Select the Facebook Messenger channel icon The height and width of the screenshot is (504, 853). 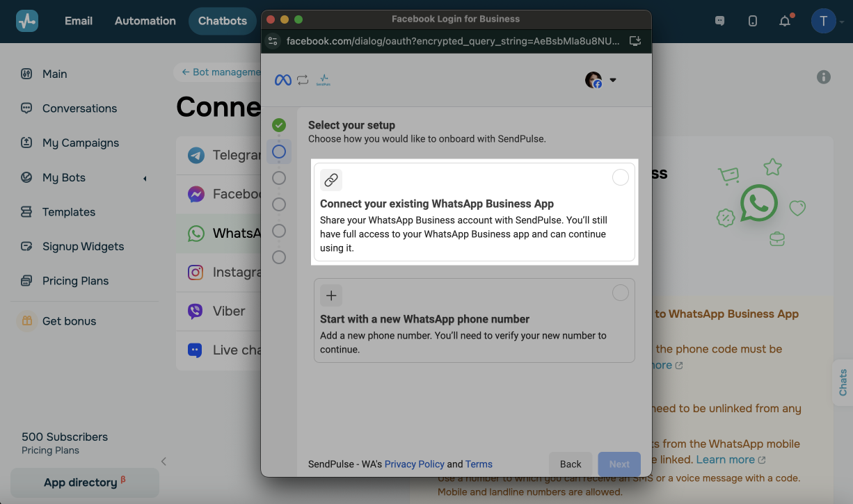[196, 194]
